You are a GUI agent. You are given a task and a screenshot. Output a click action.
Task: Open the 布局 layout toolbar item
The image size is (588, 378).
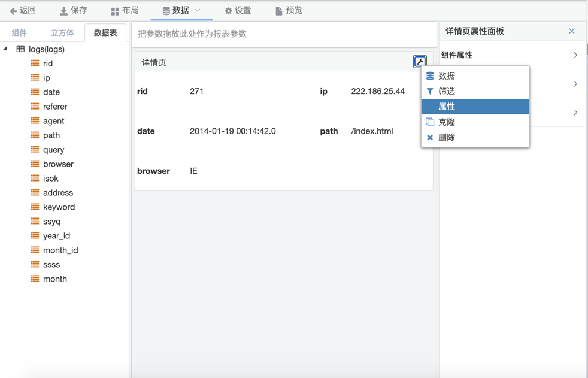click(125, 11)
